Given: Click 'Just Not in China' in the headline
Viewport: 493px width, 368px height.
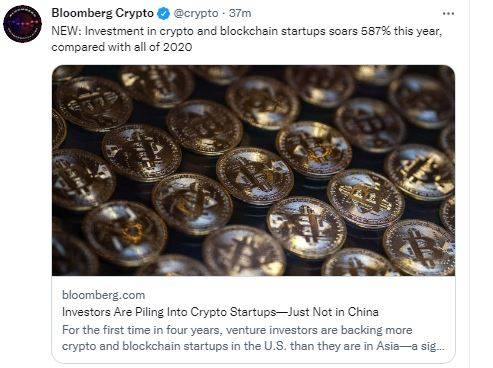Looking at the screenshot, I should [x=333, y=312].
